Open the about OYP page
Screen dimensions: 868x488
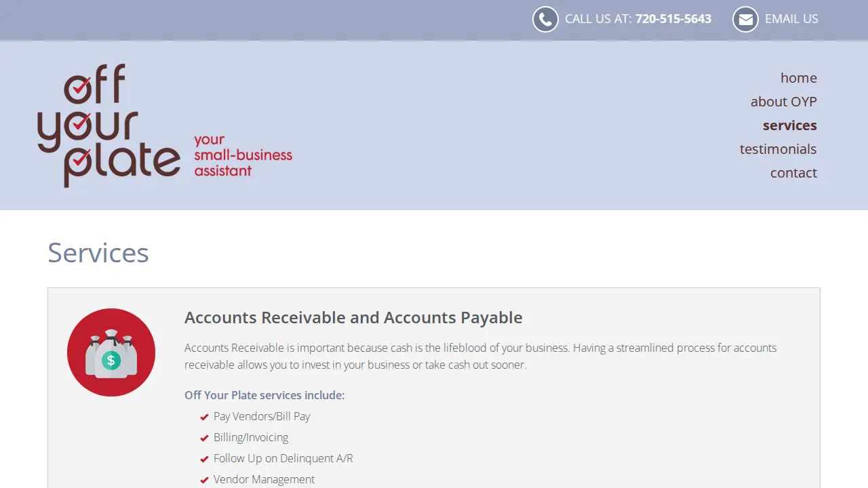pos(783,102)
